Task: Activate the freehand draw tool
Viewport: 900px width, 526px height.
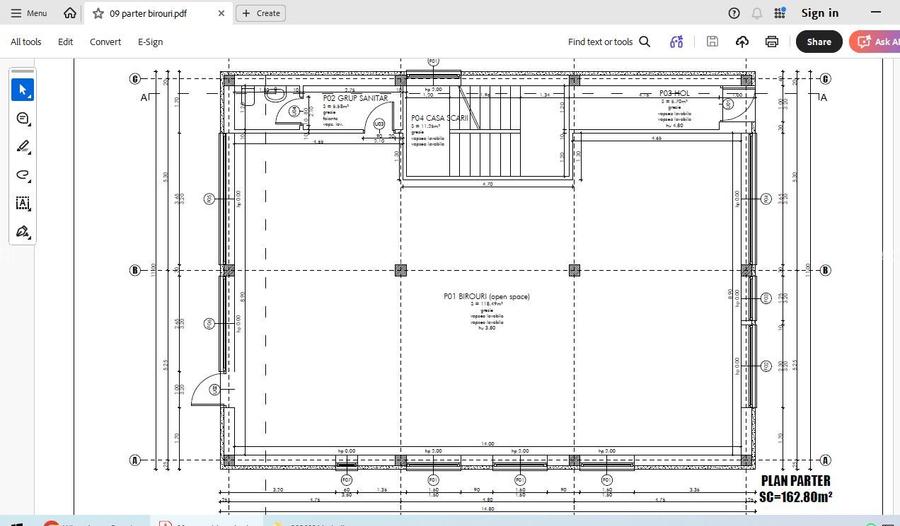Action: pyautogui.click(x=22, y=175)
